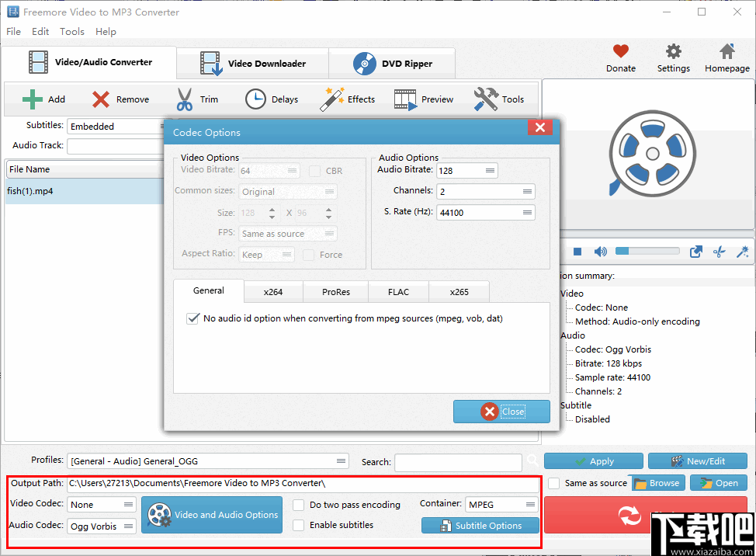
Task: Open the Tools menu
Action: click(71, 32)
